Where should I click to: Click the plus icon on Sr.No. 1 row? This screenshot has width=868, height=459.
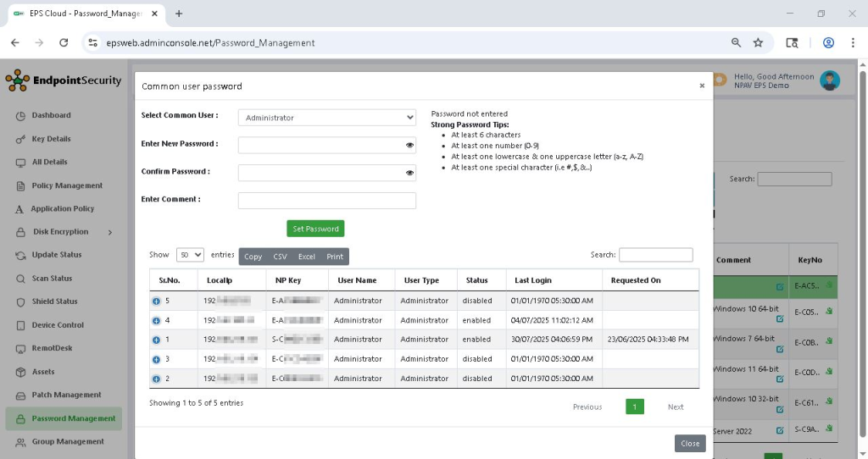tap(156, 340)
